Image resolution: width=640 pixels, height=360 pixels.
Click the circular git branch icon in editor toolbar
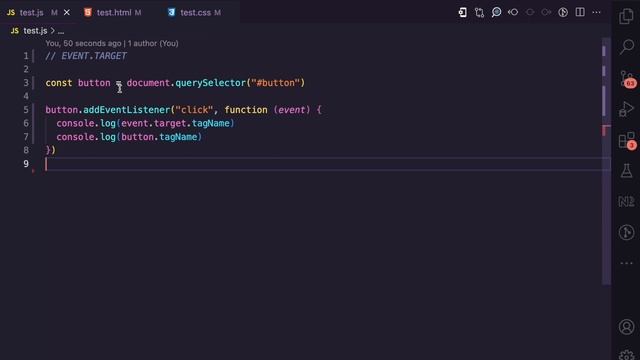pyautogui.click(x=563, y=12)
